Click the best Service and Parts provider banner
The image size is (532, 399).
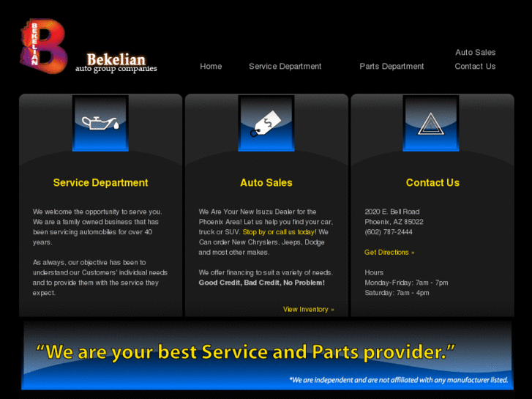pyautogui.click(x=267, y=355)
